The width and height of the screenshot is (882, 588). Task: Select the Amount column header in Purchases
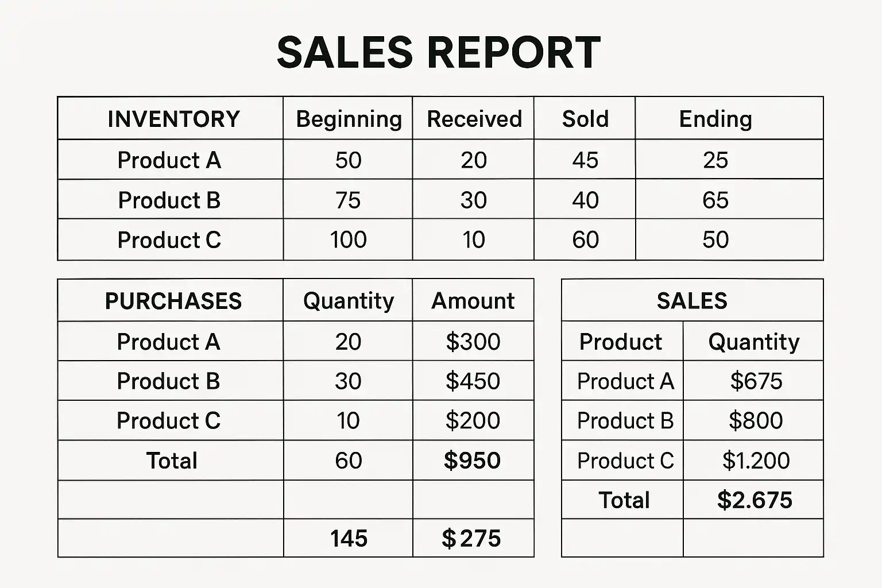473,301
